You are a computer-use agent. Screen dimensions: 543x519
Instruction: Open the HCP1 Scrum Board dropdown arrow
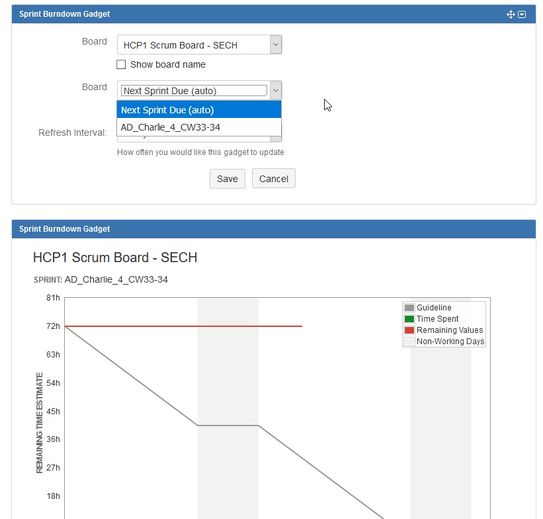point(276,45)
